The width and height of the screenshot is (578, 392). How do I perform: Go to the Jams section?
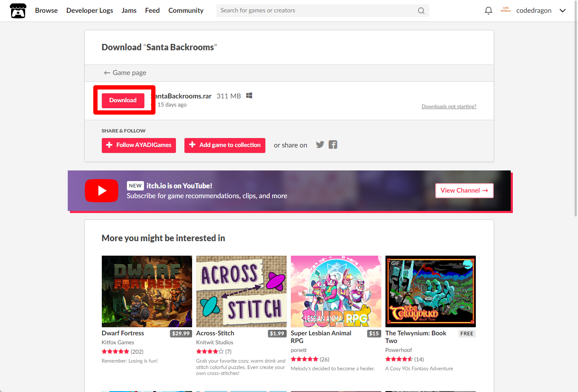(x=129, y=11)
